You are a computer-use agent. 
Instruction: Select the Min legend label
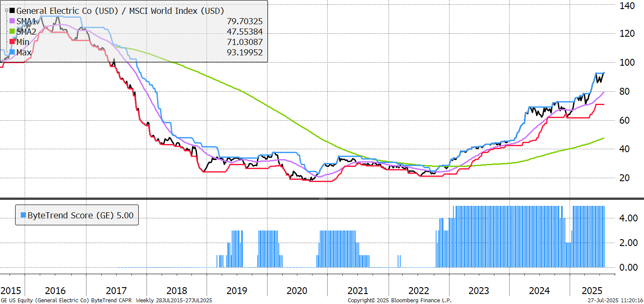click(23, 42)
